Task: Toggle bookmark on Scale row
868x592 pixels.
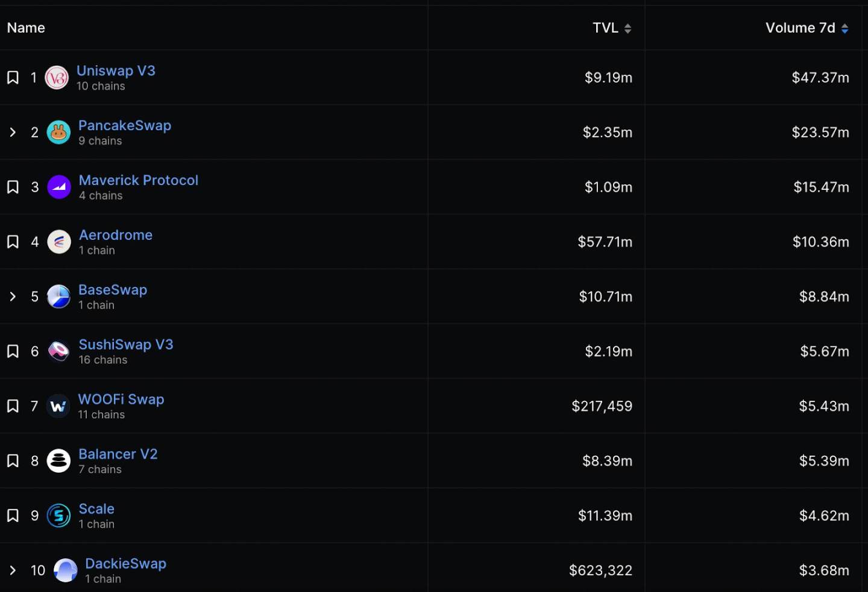Action: 13,516
